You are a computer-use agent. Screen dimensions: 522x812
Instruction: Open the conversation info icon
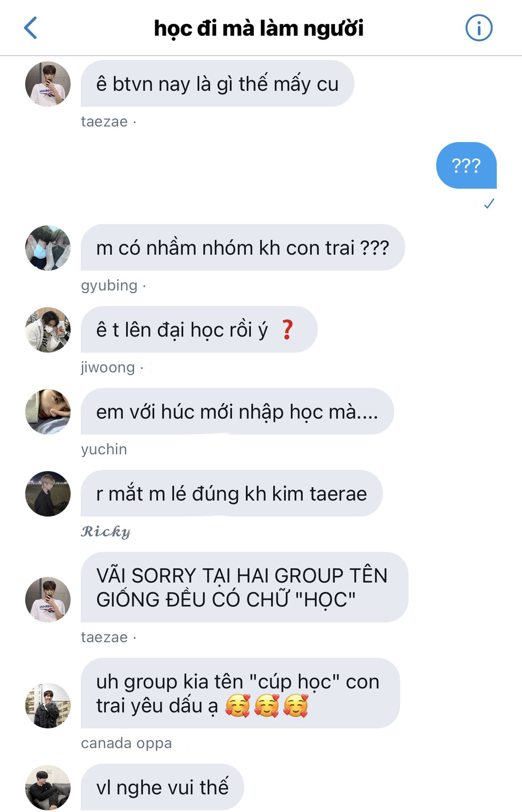[479, 28]
